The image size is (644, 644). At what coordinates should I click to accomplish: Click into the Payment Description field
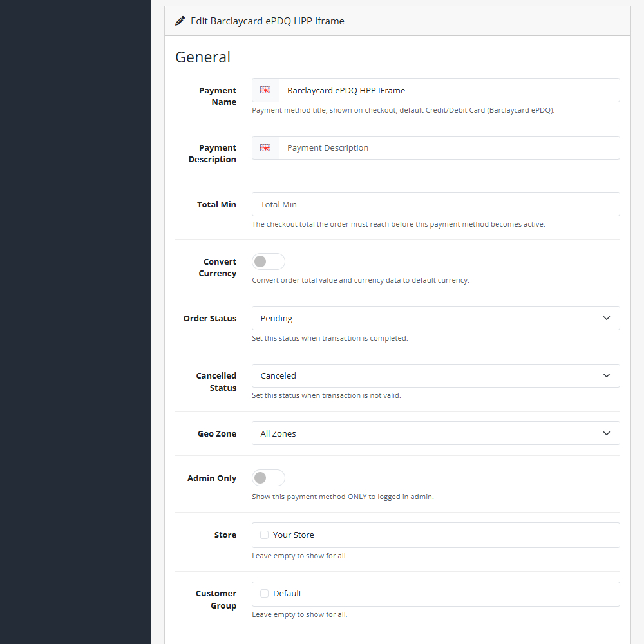[x=450, y=148]
